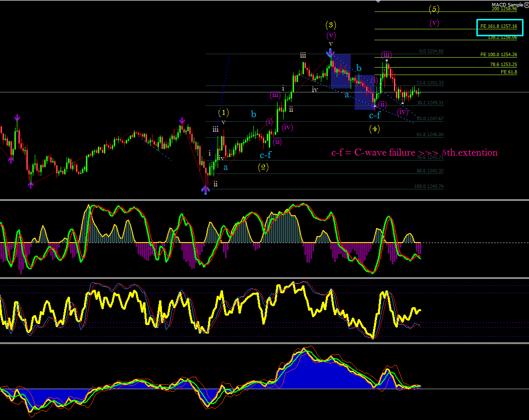This screenshot has width=529, height=420.
Task: Select the upper blue shaded rectangle near wave (3)
Action: [341, 71]
